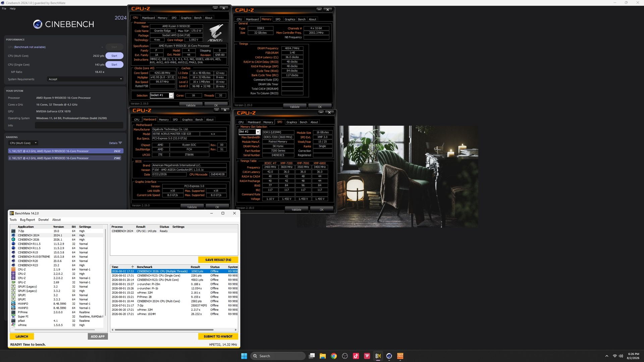
Task: Sort BenchMate results by the Time column
Action: pos(123,267)
